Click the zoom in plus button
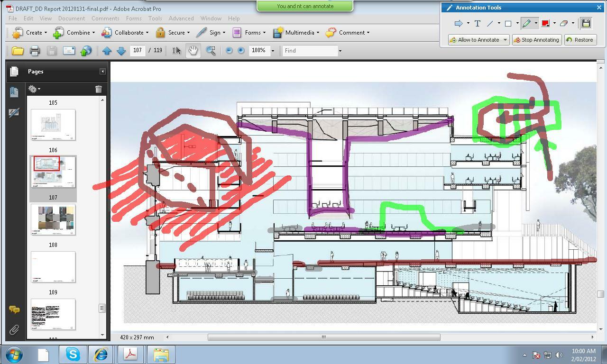607x364 pixels. (241, 50)
